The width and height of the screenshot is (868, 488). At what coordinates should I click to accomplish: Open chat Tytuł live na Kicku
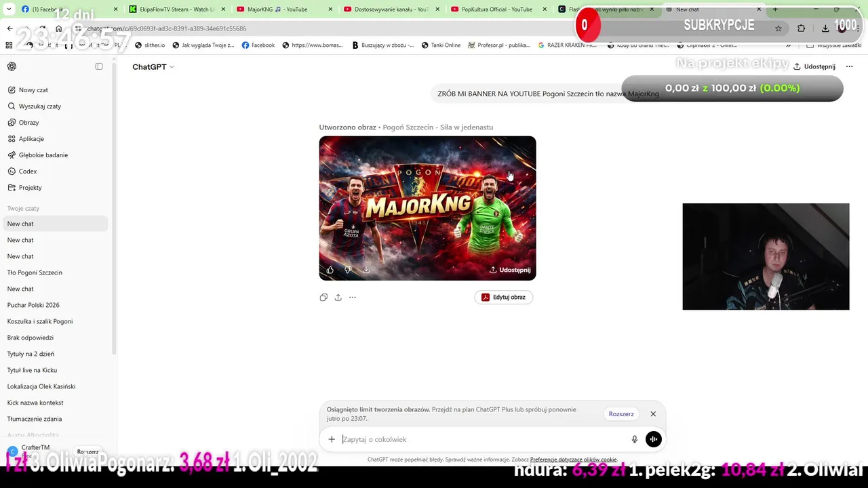coord(56,370)
